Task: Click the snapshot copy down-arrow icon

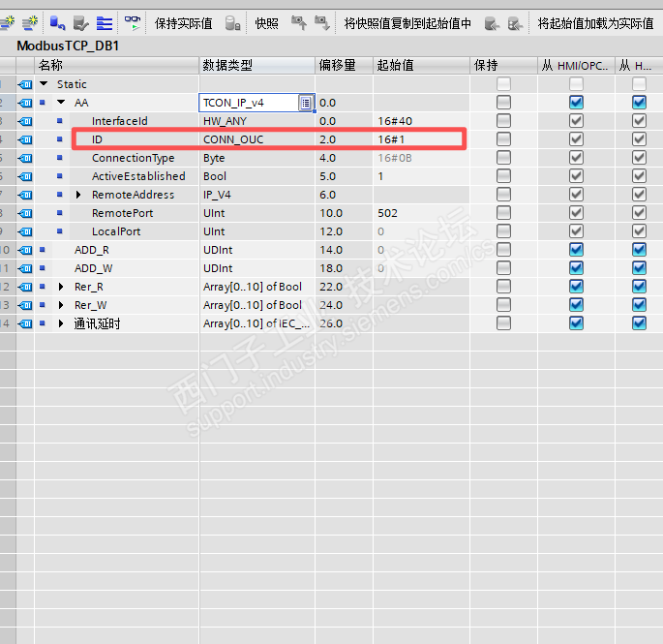Action: click(x=322, y=23)
